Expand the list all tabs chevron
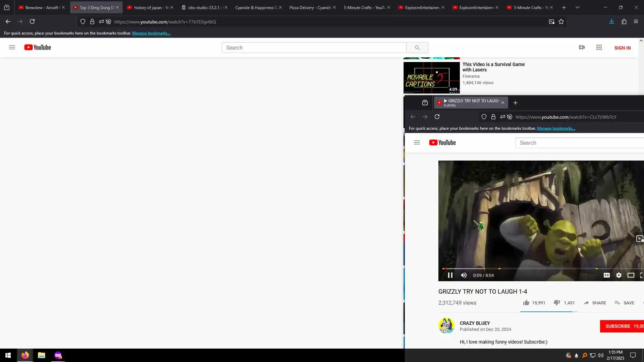 pyautogui.click(x=578, y=7)
